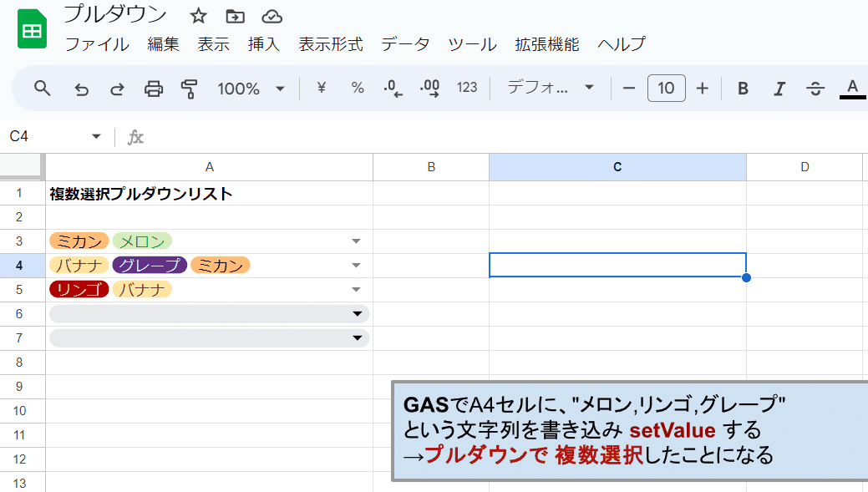Format as percent
Viewport: 868px width, 492px height.
point(358,88)
